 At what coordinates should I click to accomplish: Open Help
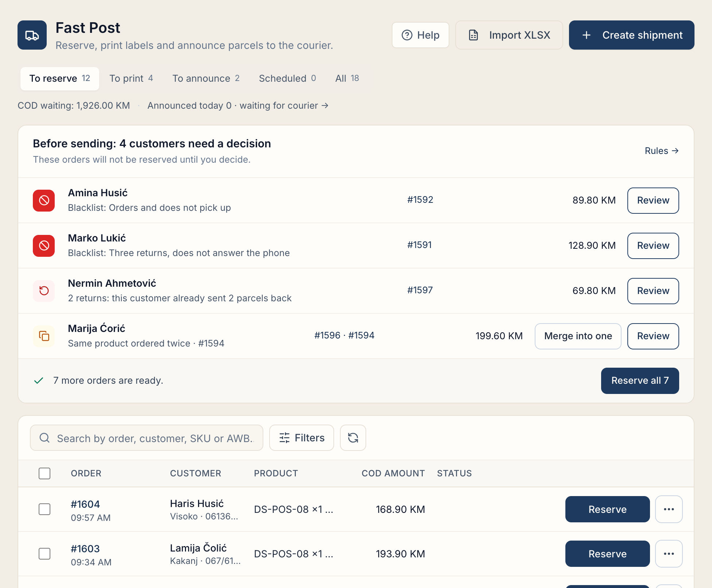pyautogui.click(x=420, y=35)
